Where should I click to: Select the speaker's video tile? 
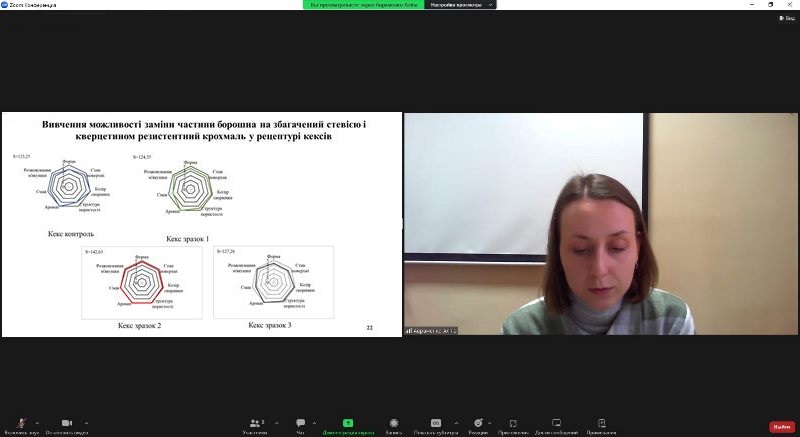[601, 224]
